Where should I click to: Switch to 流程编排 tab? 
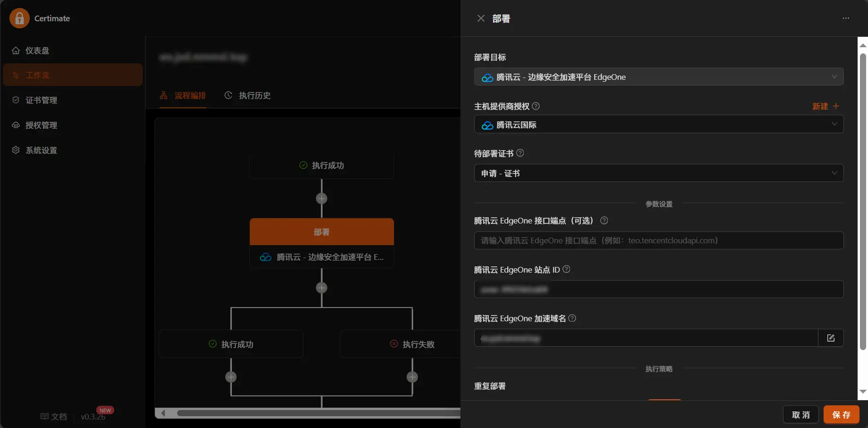(183, 95)
